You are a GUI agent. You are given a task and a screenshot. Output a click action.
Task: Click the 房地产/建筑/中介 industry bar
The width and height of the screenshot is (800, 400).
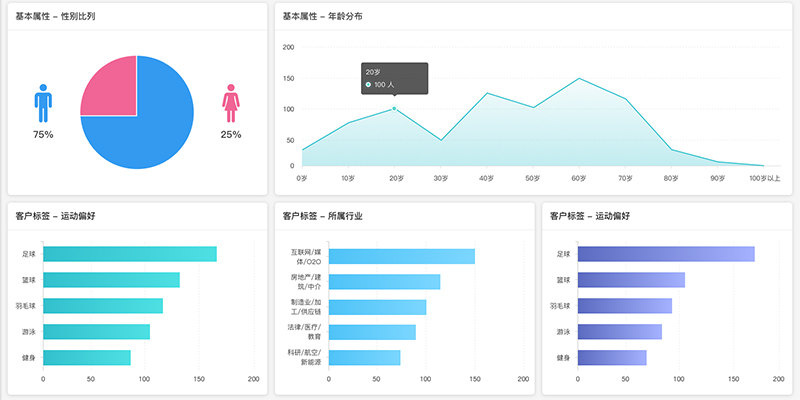pyautogui.click(x=384, y=281)
